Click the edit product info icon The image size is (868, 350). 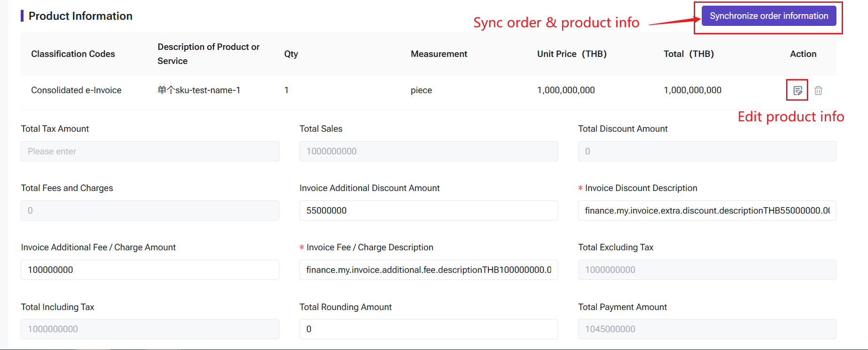(x=797, y=90)
